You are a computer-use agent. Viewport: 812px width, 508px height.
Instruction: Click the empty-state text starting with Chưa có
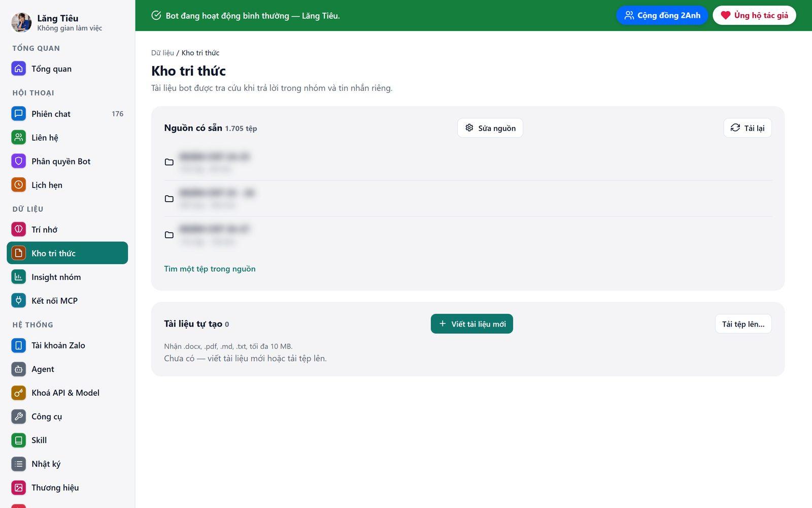(x=245, y=358)
